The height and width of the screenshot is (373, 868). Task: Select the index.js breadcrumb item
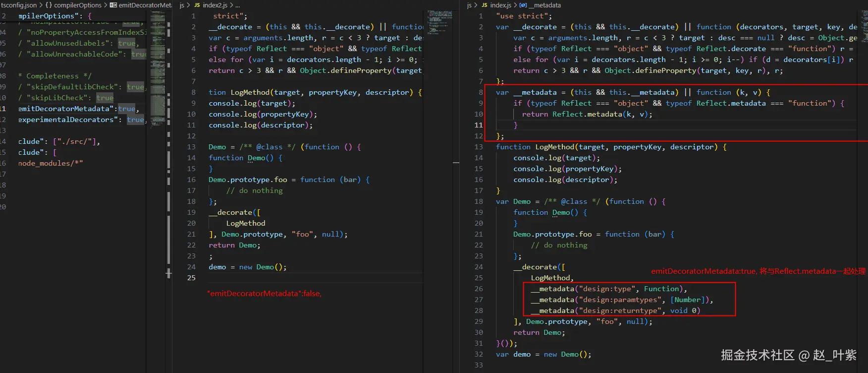(x=500, y=5)
